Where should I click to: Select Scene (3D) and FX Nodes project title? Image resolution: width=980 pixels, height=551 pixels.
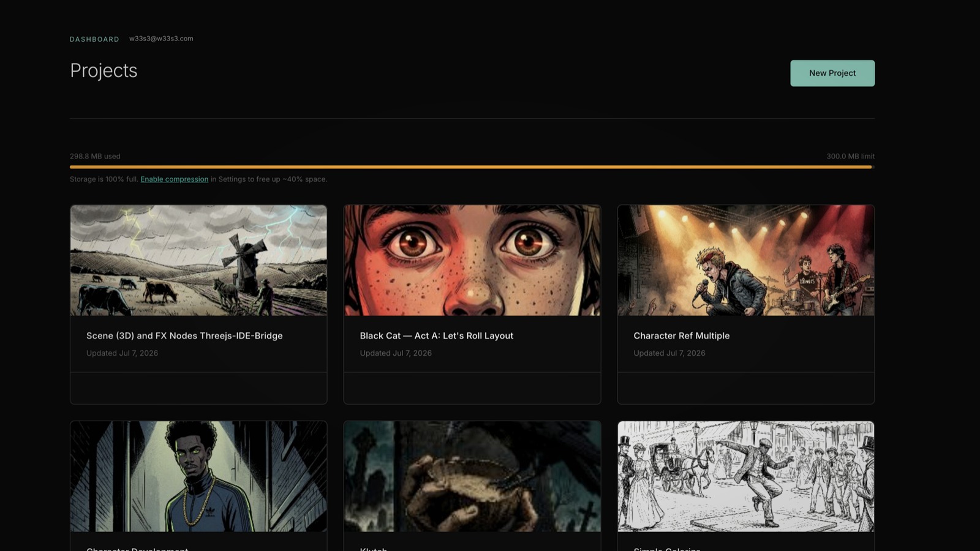coord(184,335)
